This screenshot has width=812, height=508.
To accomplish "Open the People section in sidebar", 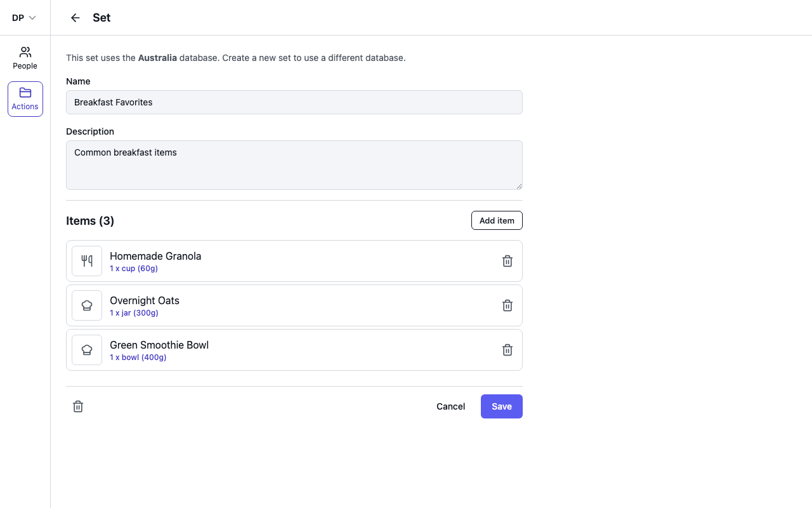I will [x=25, y=58].
